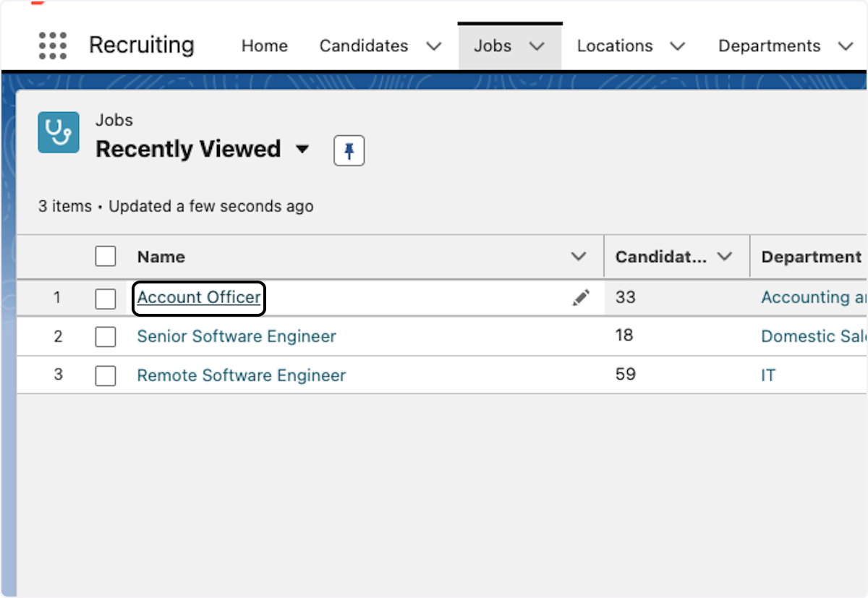The width and height of the screenshot is (868, 598).
Task: Switch to the Jobs tab
Action: tap(493, 46)
